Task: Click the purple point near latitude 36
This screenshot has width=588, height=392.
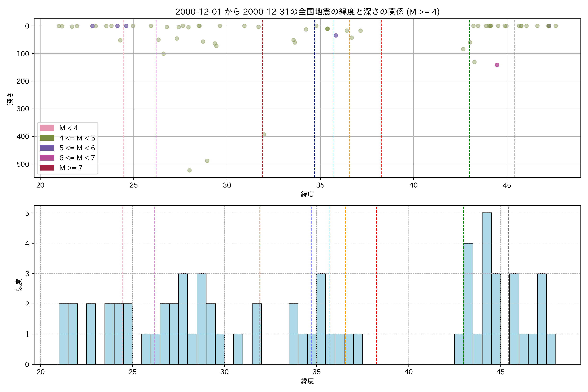Action: click(336, 35)
